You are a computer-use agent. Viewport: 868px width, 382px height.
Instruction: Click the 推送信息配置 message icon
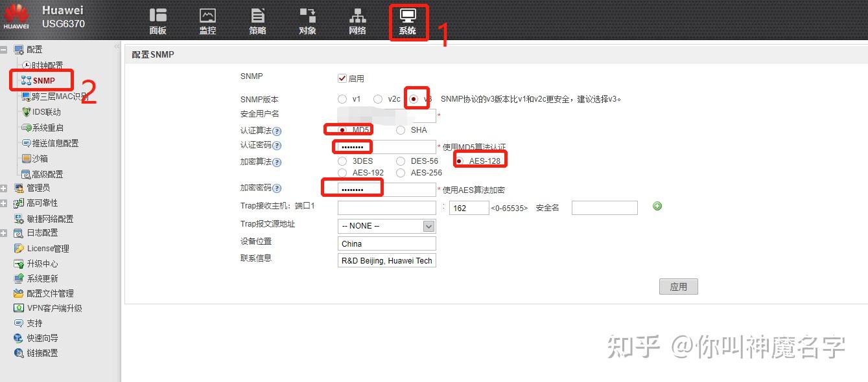point(27,143)
